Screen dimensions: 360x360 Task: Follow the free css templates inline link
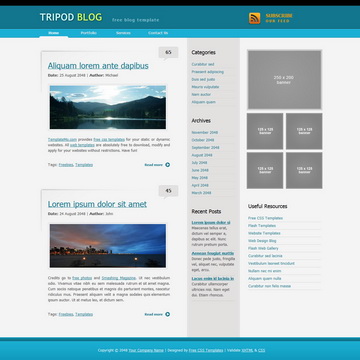click(109, 140)
